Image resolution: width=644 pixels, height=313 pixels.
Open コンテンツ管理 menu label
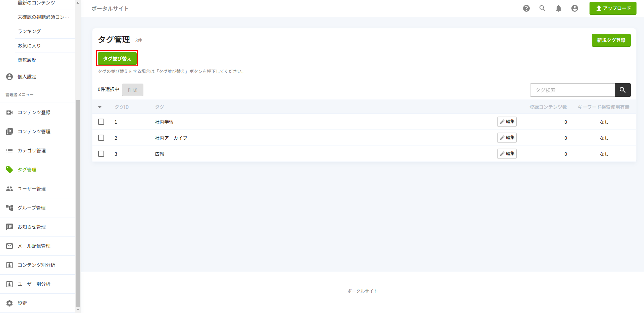point(34,132)
